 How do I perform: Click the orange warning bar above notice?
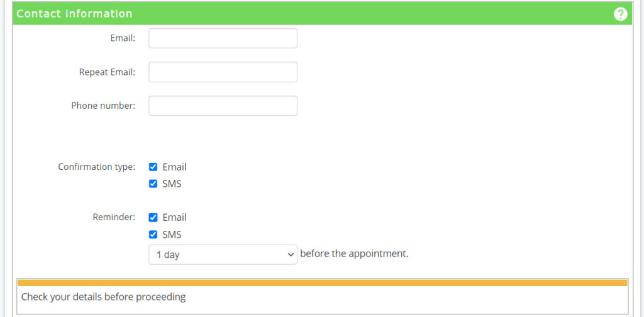click(x=323, y=283)
